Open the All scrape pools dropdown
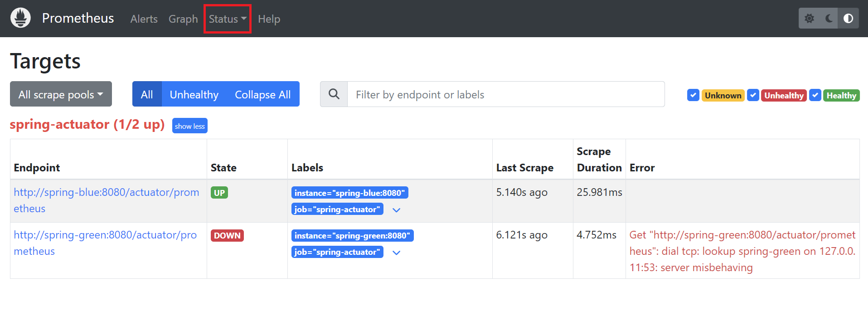 [x=61, y=94]
